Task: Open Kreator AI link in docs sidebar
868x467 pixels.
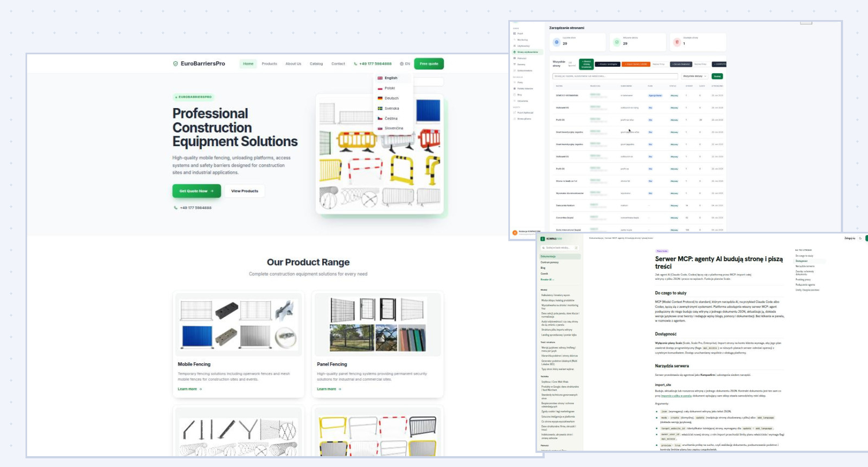Action: tap(547, 280)
